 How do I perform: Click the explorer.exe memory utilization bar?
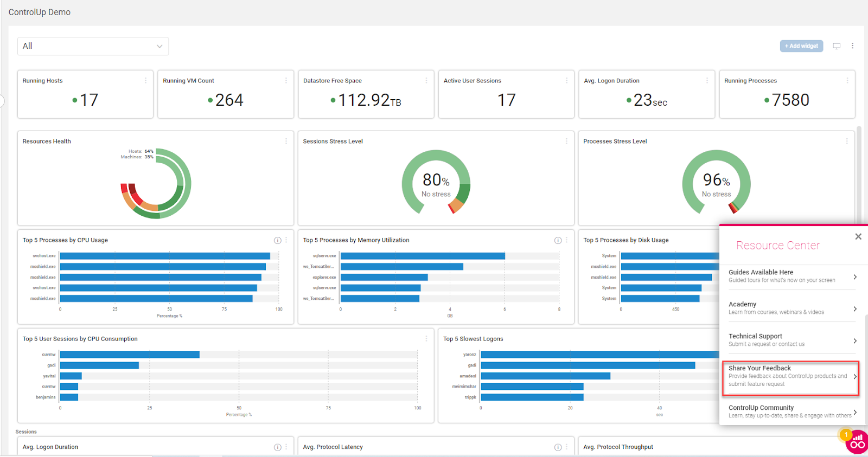pyautogui.click(x=384, y=277)
